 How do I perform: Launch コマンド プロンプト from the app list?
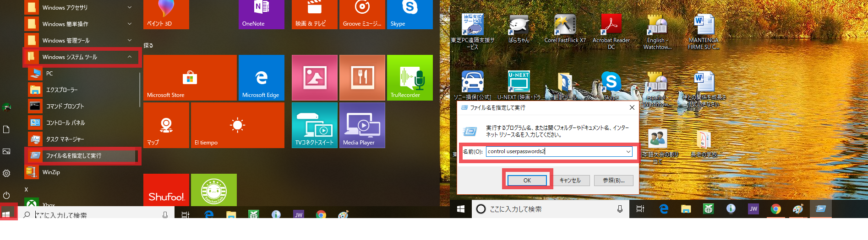pos(82,106)
